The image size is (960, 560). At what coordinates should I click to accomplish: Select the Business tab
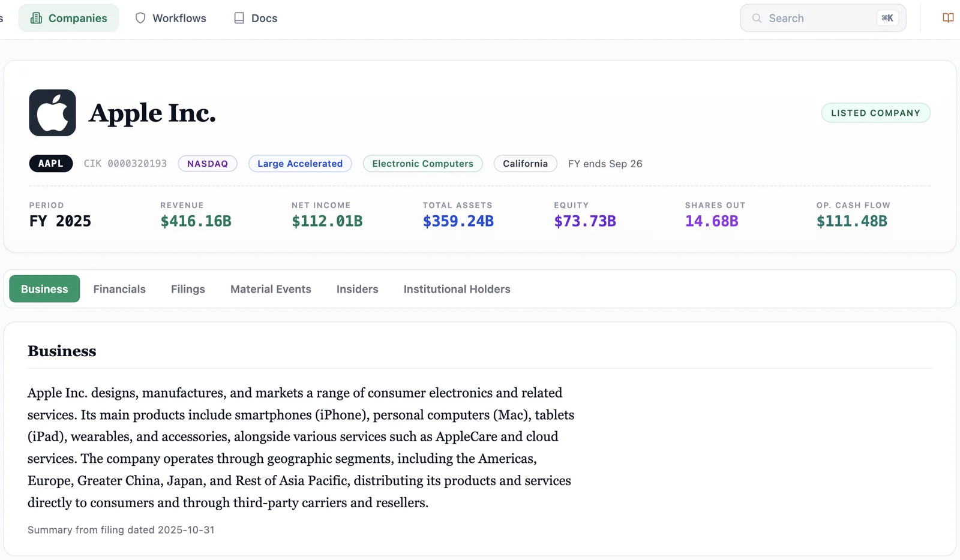[x=44, y=289]
